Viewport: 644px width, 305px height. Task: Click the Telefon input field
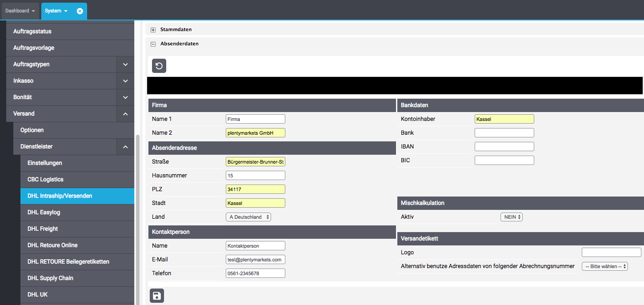(x=256, y=273)
